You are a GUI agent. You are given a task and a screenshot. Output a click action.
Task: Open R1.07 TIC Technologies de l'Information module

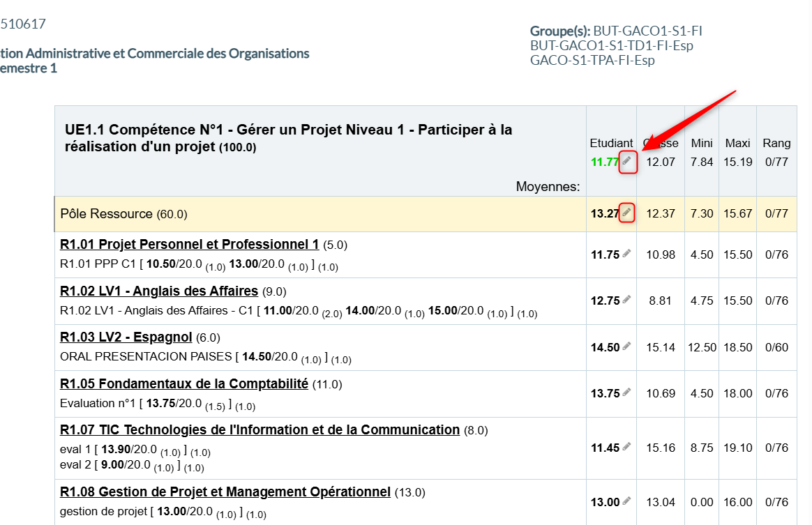coord(260,430)
